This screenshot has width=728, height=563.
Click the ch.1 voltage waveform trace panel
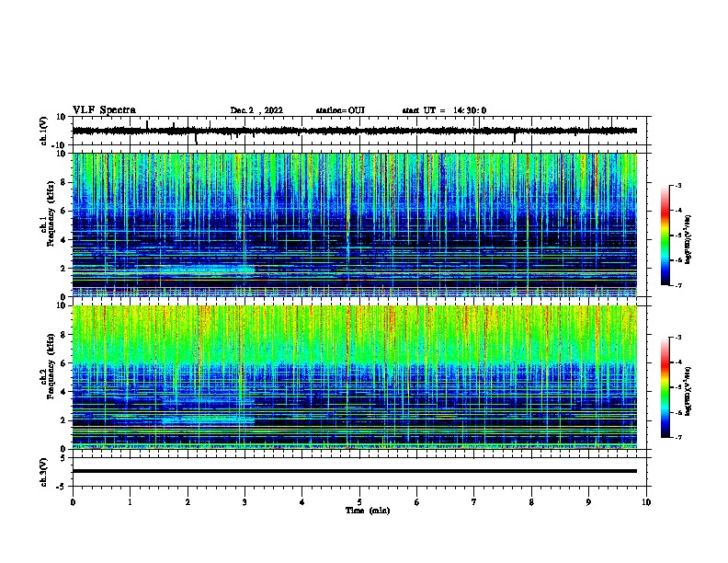(x=359, y=131)
